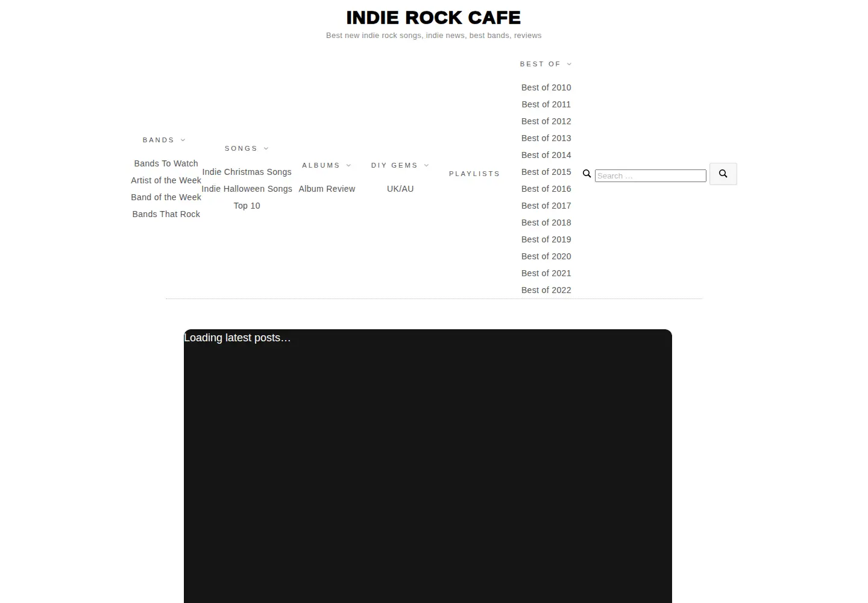Screen dimensions: 868x603
Task: Select Best of 2015
Action: click(x=546, y=172)
